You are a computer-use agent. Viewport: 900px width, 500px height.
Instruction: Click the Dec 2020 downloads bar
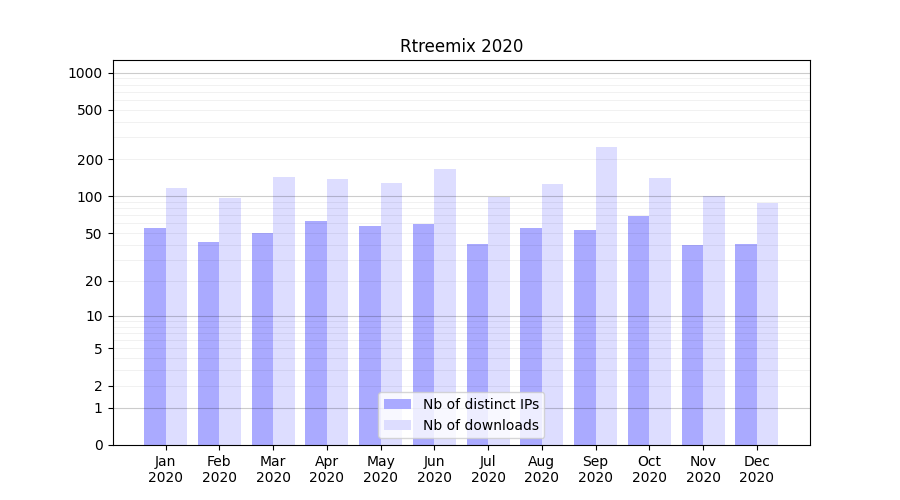(x=767, y=320)
